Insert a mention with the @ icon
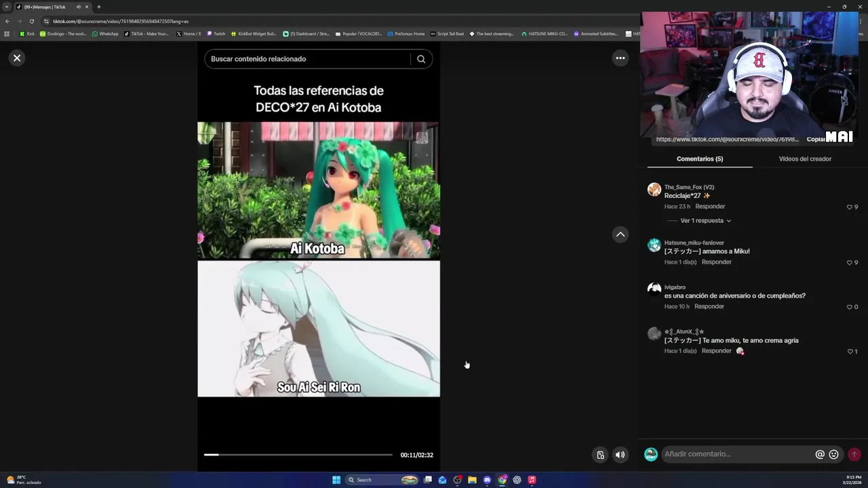Viewport: 868px width, 488px height. click(x=820, y=455)
